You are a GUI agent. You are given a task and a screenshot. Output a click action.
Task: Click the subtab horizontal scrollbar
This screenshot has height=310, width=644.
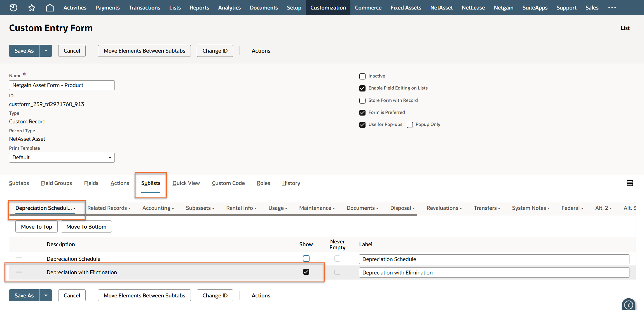pyautogui.click(x=213, y=215)
